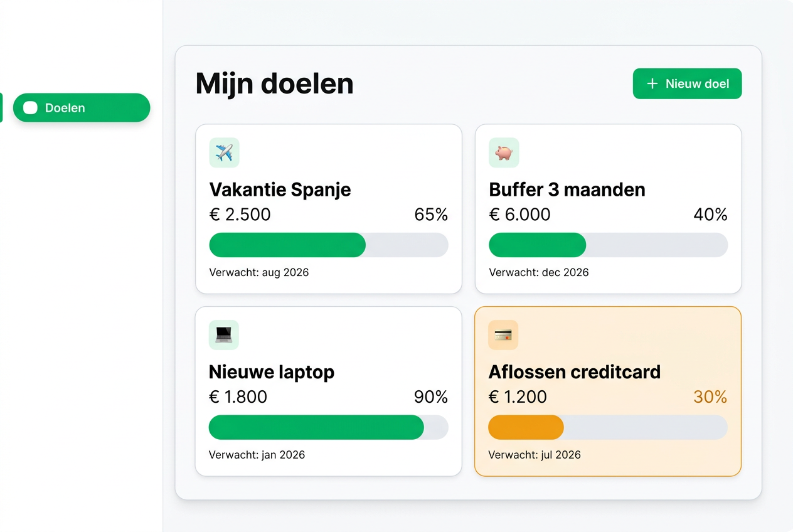The width and height of the screenshot is (793, 532).
Task: Open the credit card icon on Aflossen creditcard
Action: pyautogui.click(x=504, y=335)
